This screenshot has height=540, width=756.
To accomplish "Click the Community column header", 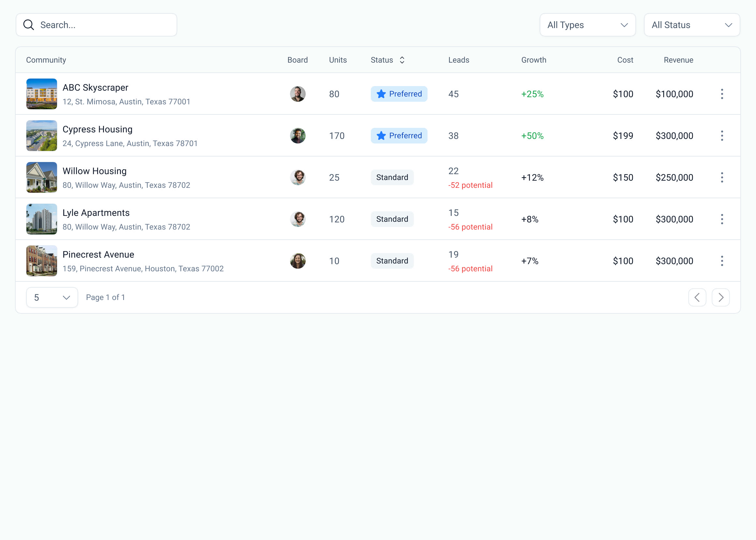I will click(46, 60).
